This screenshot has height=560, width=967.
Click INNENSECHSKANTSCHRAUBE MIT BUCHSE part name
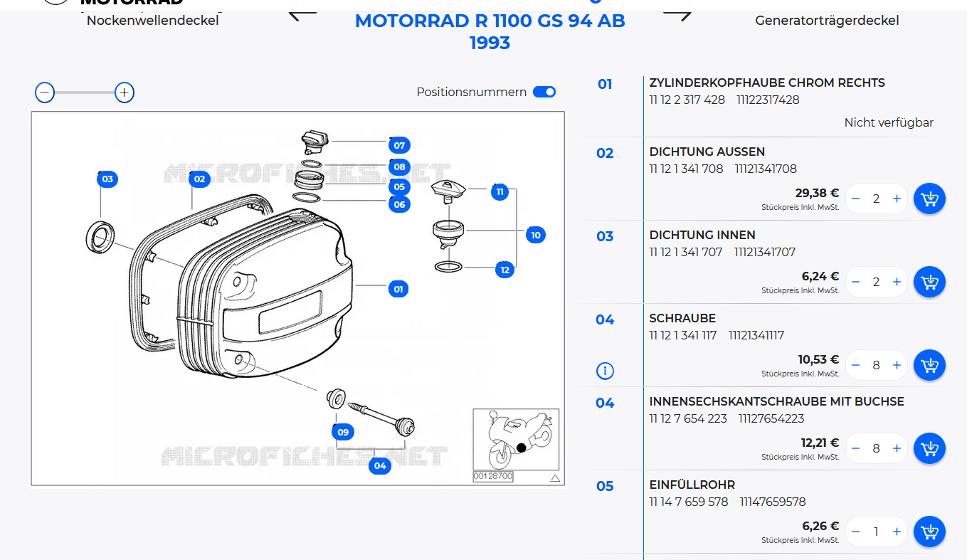click(x=776, y=401)
